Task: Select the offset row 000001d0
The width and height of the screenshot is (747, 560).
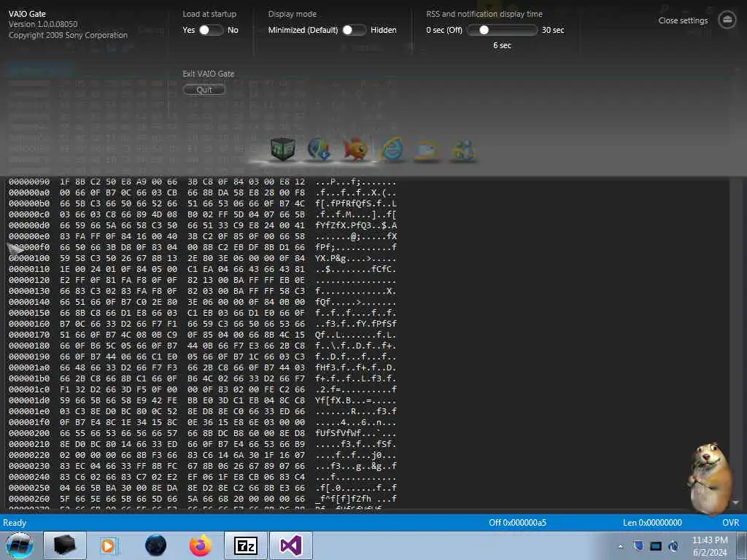Action: [x=29, y=400]
